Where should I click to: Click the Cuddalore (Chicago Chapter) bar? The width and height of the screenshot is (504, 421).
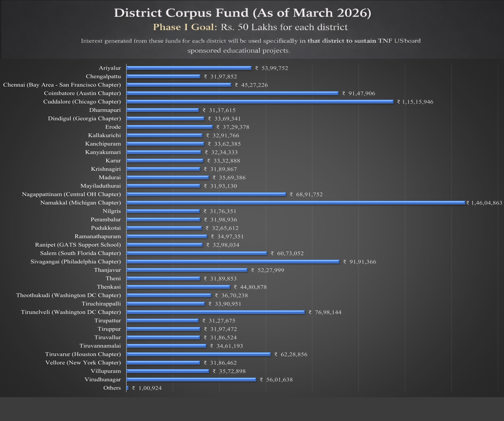[260, 102]
